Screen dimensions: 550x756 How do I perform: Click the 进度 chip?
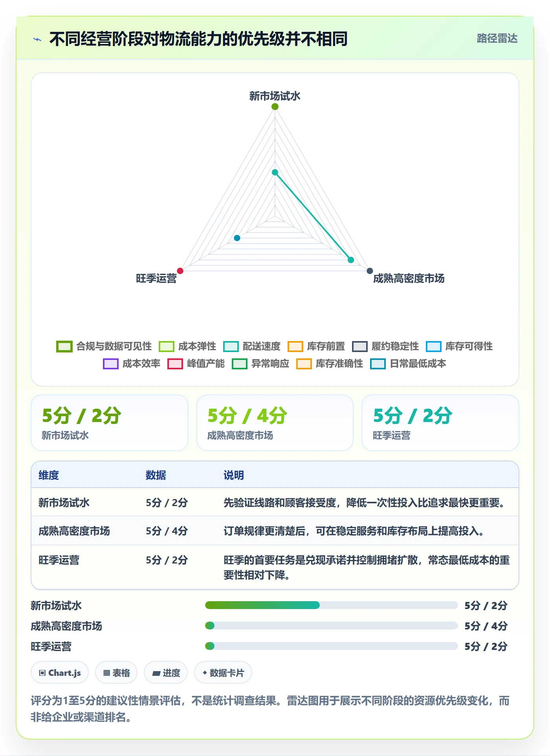166,673
